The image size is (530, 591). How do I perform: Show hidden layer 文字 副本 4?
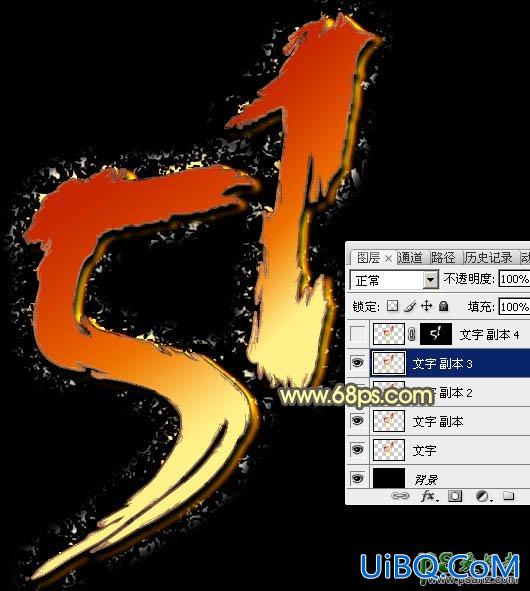358,334
